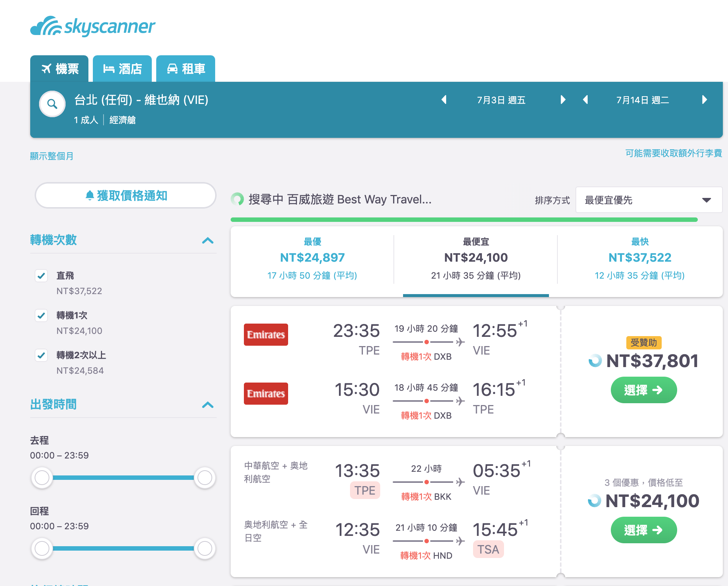The image size is (728, 586).
Task: Open the 最便宜優先 sort dropdown
Action: pyautogui.click(x=649, y=200)
